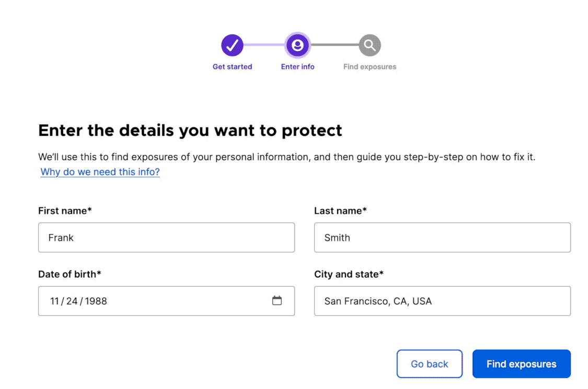
Task: Click the "Last name*" field label
Action: click(x=340, y=211)
